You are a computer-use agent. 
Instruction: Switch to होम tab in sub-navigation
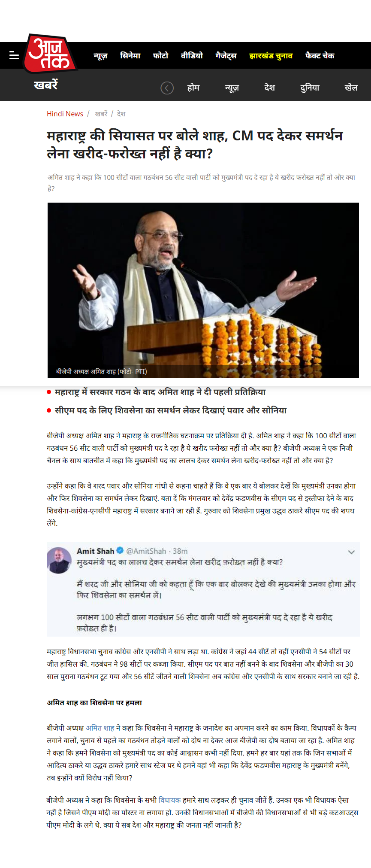pyautogui.click(x=193, y=88)
